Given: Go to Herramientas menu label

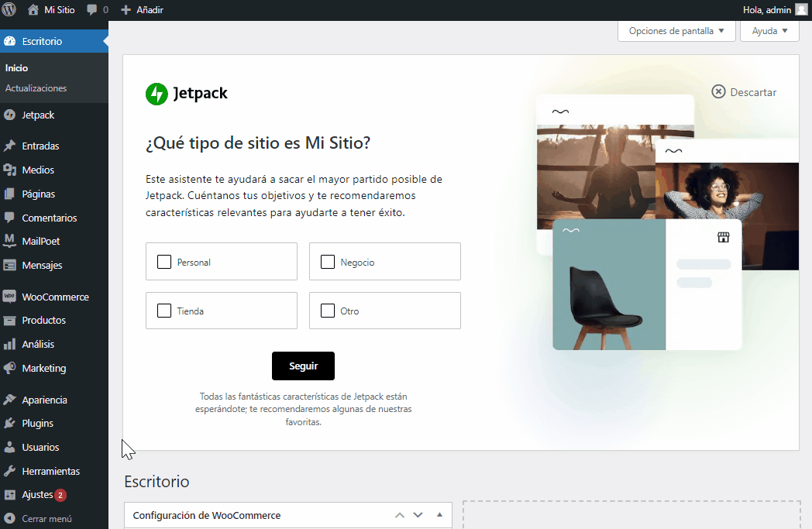Looking at the screenshot, I should point(51,471).
